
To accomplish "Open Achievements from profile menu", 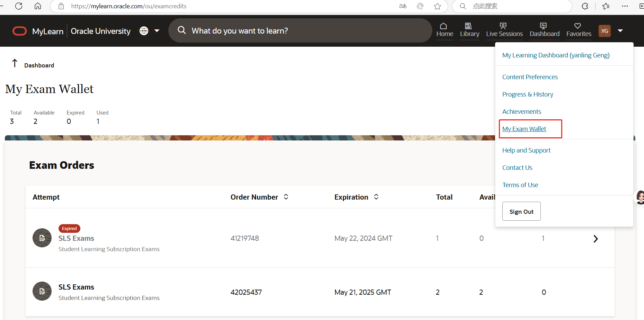I will click(522, 111).
